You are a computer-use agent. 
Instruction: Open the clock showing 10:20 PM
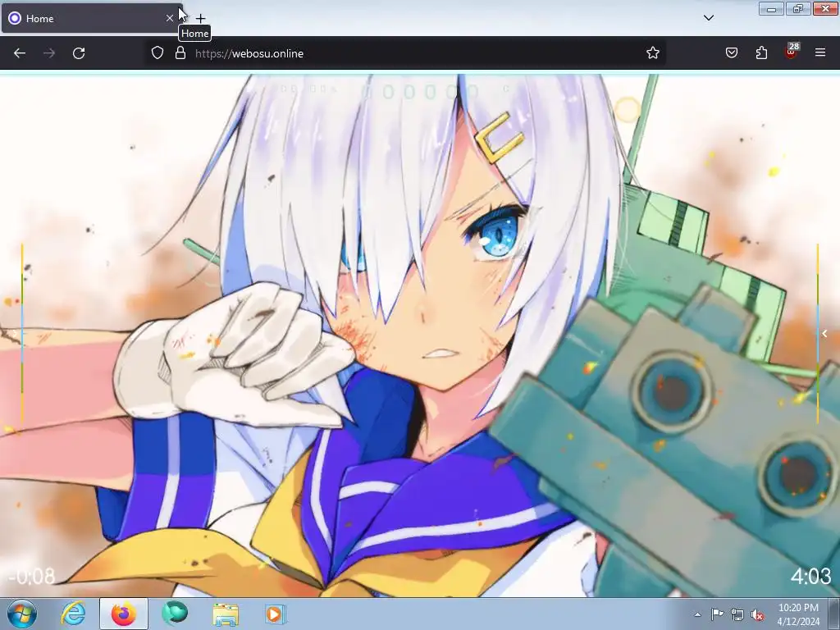pyautogui.click(x=798, y=614)
